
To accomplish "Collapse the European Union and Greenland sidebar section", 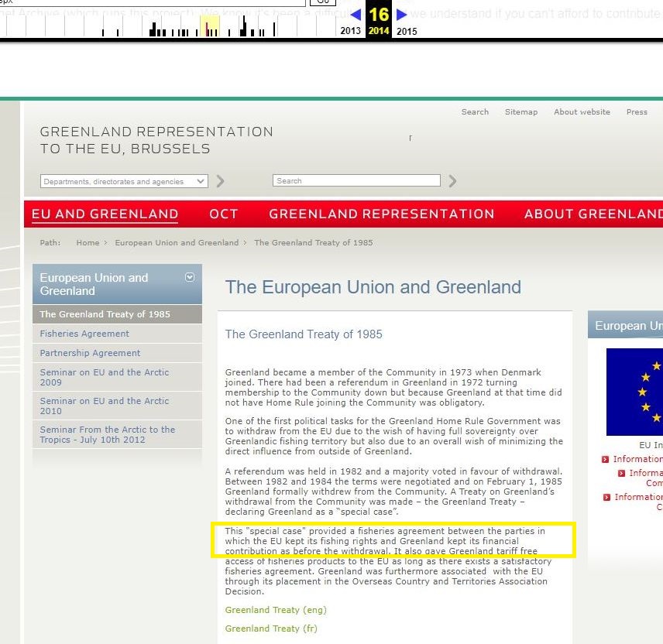I will (x=190, y=277).
